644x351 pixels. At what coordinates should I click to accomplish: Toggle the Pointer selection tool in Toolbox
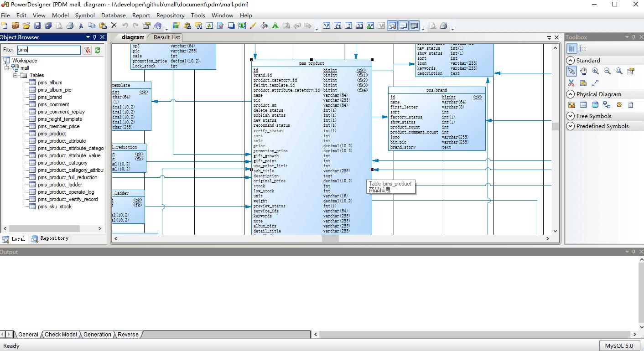[571, 71]
